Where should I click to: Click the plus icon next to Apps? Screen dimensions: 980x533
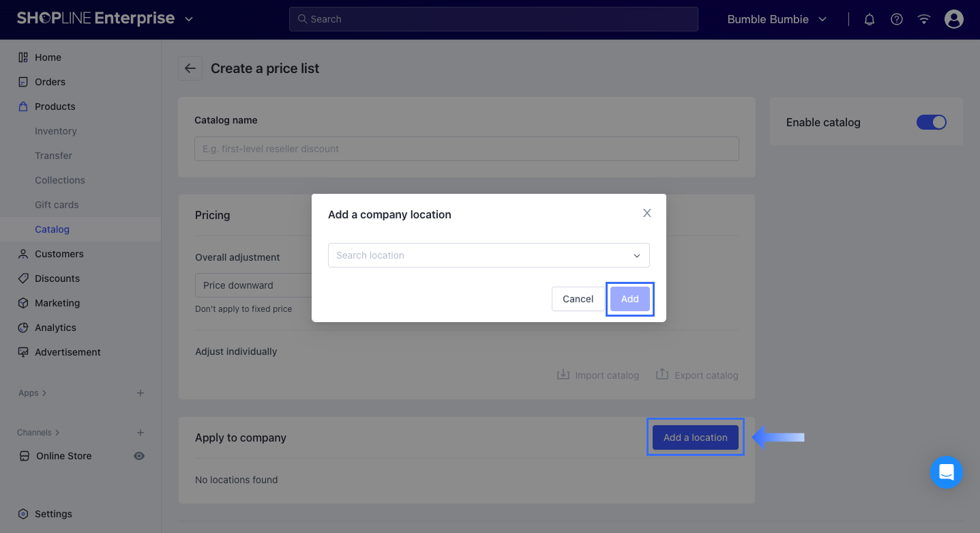[140, 393]
